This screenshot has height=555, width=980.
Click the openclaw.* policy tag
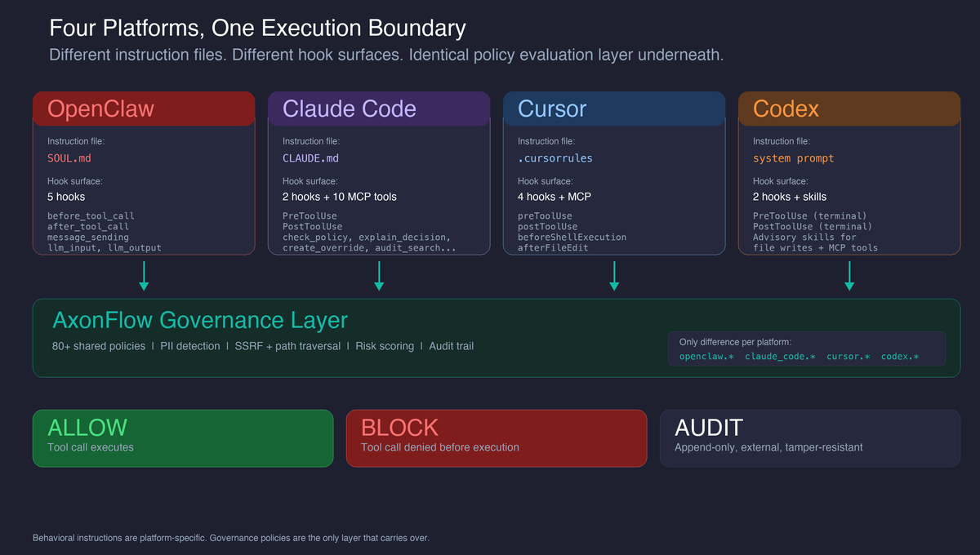click(706, 357)
